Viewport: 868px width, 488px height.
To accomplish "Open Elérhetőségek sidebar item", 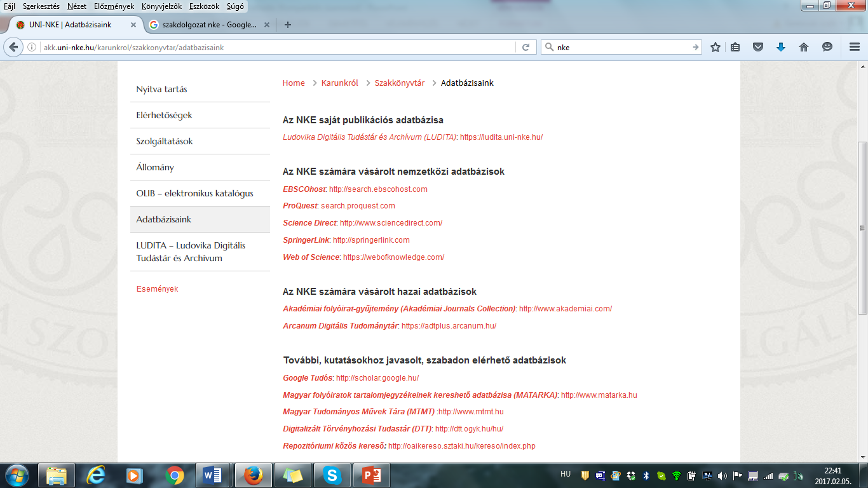I will pyautogui.click(x=200, y=115).
